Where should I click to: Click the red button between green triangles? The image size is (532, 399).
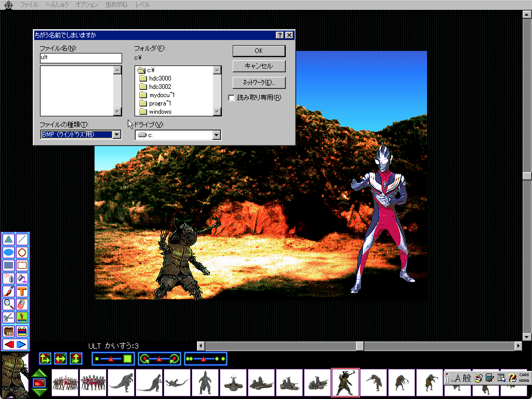(39, 383)
